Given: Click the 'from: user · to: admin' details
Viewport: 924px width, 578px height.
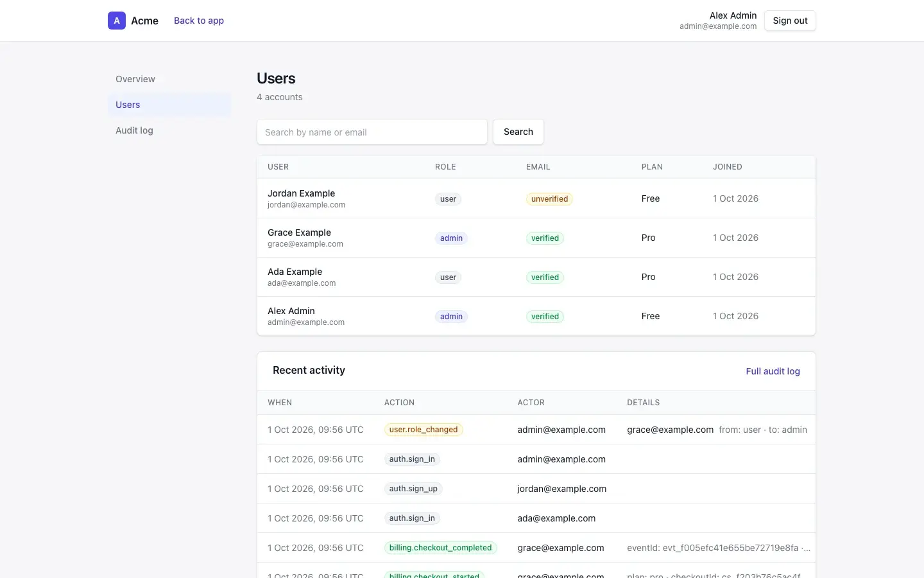Looking at the screenshot, I should [763, 430].
